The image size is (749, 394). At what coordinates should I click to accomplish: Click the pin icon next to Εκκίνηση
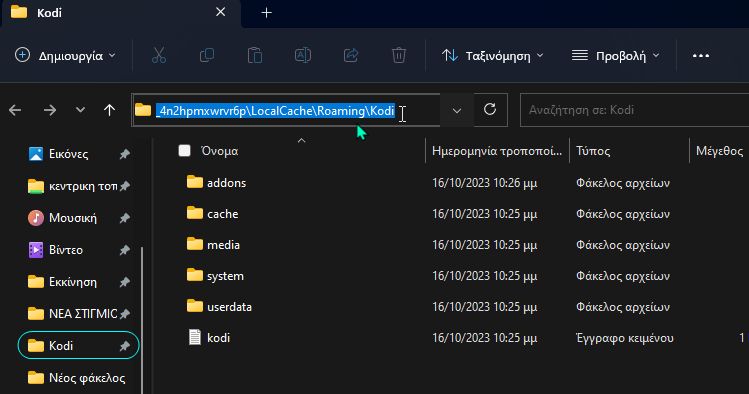pos(125,282)
